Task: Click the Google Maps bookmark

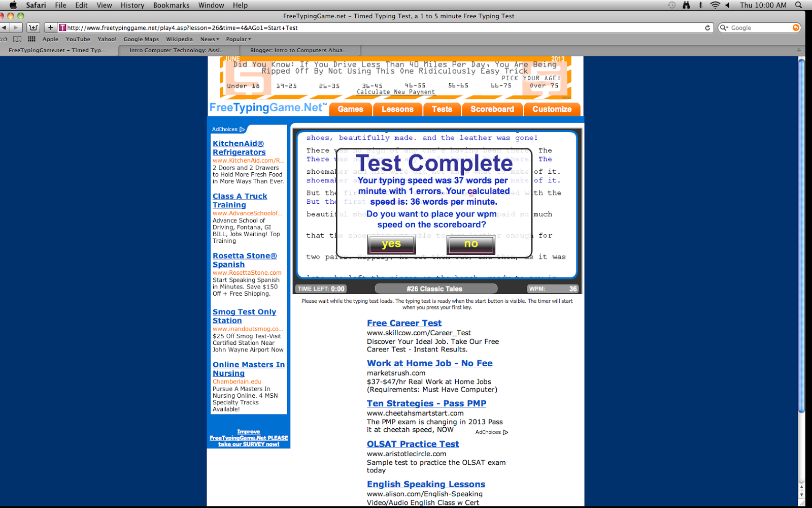Action: click(x=141, y=39)
